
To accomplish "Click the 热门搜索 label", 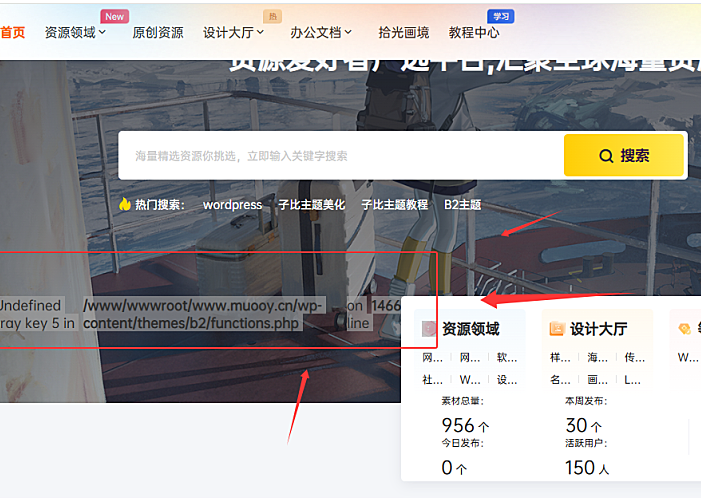I will pos(160,205).
